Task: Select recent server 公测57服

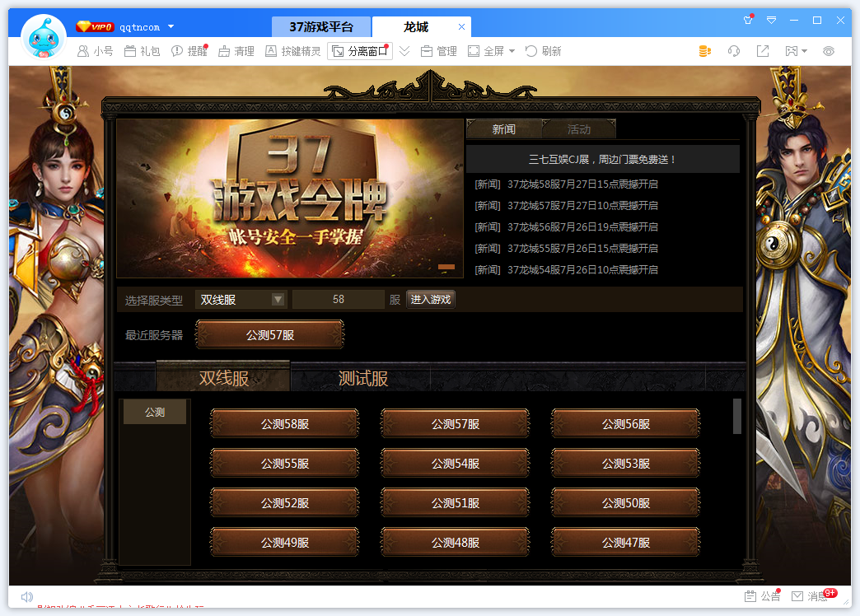Action: click(270, 334)
